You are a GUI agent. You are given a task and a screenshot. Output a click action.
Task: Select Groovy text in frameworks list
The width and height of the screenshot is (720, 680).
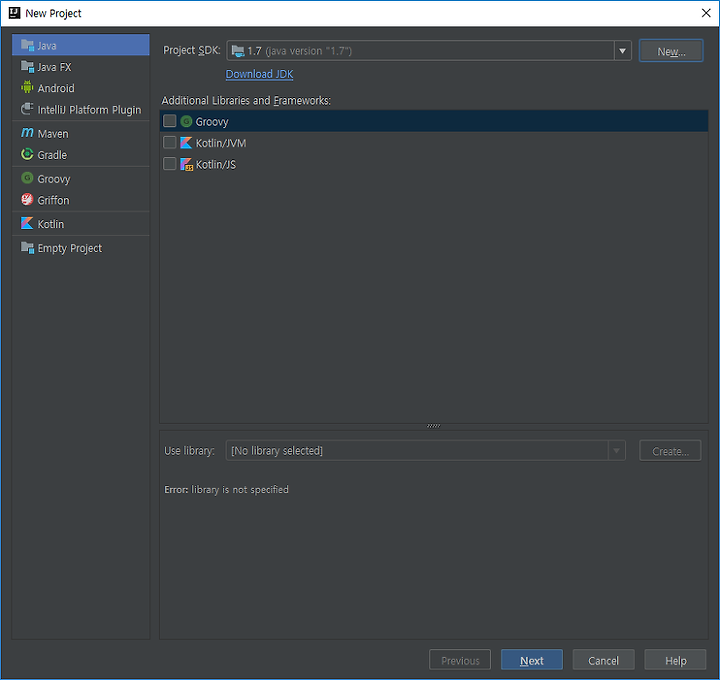[x=212, y=122]
